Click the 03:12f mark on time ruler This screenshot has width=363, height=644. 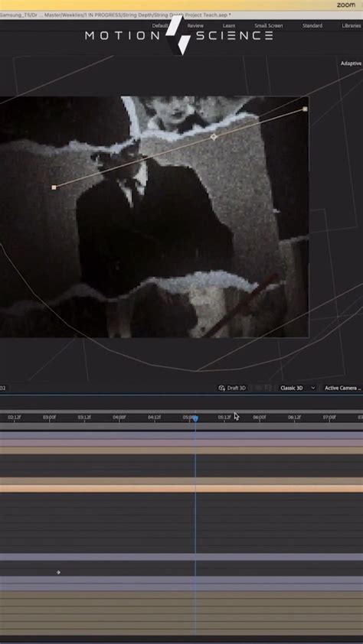click(x=84, y=418)
